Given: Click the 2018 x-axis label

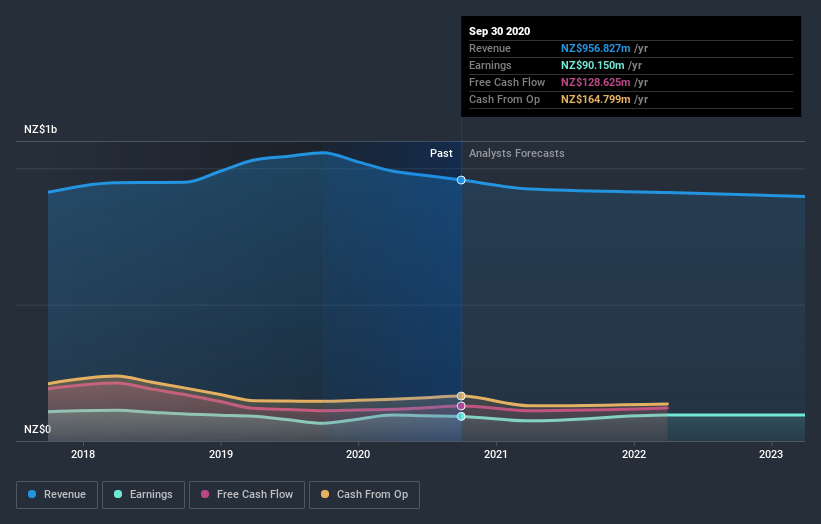Looking at the screenshot, I should pyautogui.click(x=83, y=454).
